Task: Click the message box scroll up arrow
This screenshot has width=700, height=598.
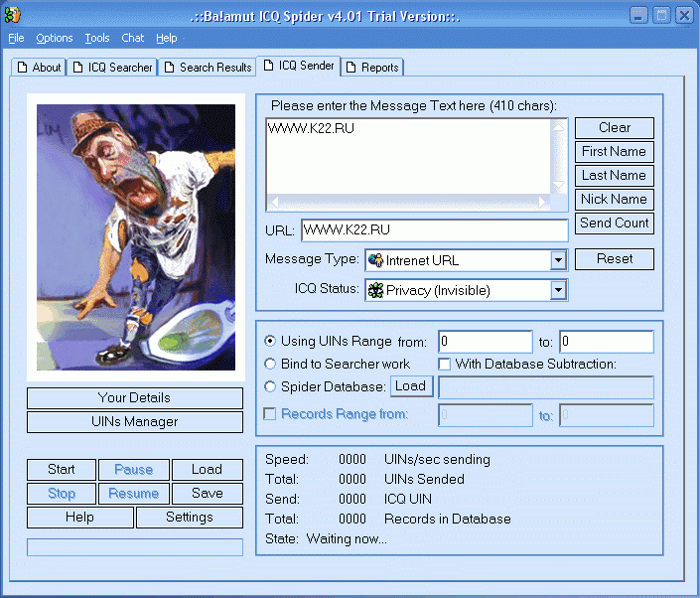Action: (558, 127)
